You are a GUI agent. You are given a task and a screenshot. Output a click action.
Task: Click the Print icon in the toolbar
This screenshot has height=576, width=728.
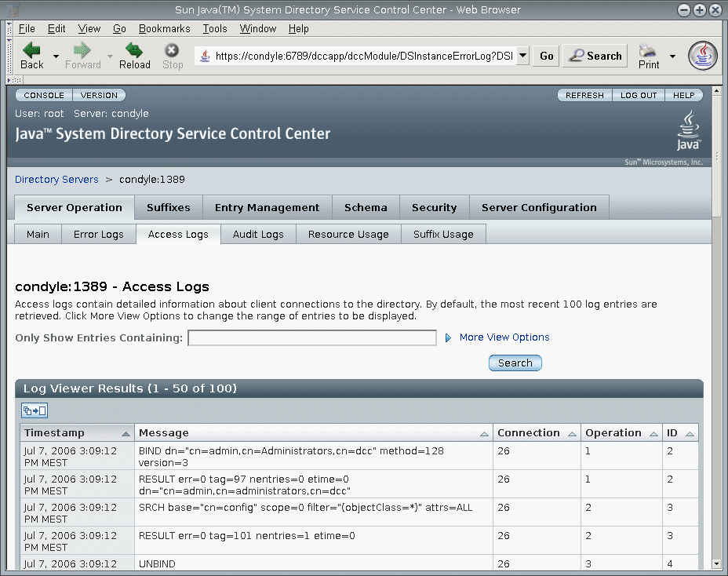click(647, 50)
